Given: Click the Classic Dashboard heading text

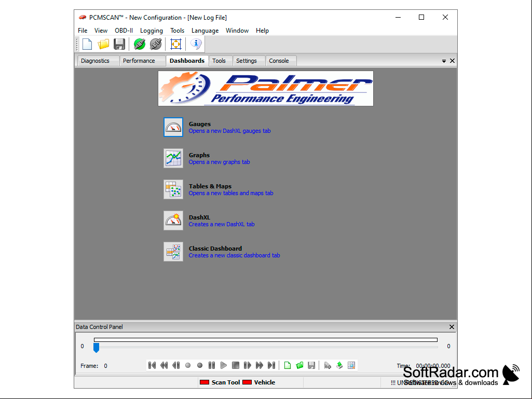Looking at the screenshot, I should (215, 249).
